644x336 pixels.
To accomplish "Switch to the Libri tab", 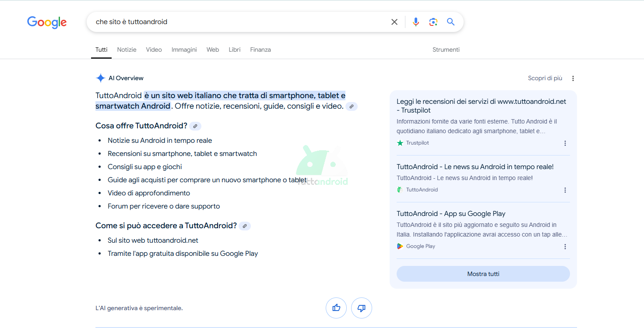I will click(235, 50).
